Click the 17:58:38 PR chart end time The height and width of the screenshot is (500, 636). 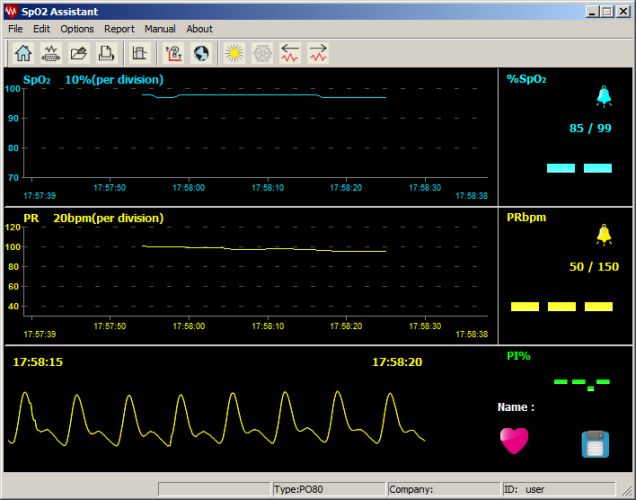click(x=472, y=334)
